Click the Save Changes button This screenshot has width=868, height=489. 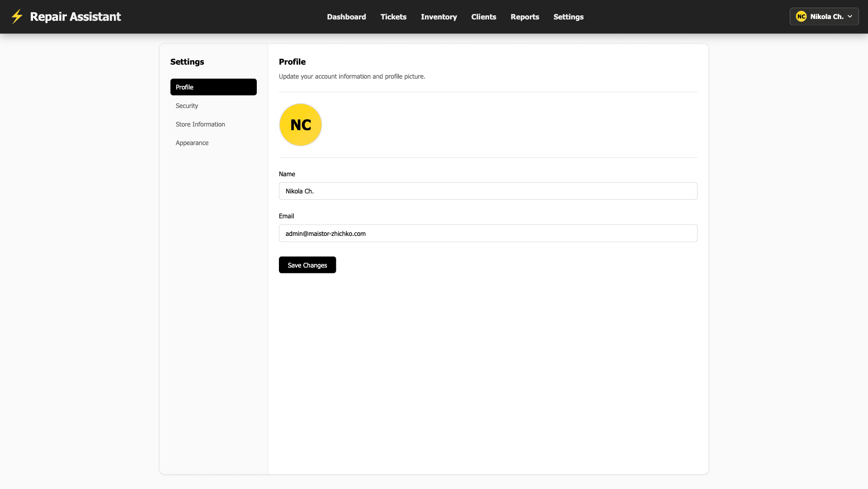tap(307, 265)
